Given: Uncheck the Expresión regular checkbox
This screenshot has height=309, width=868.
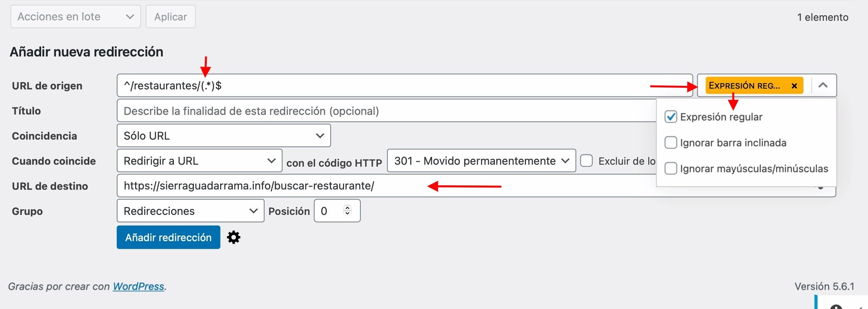Looking at the screenshot, I should tap(671, 117).
